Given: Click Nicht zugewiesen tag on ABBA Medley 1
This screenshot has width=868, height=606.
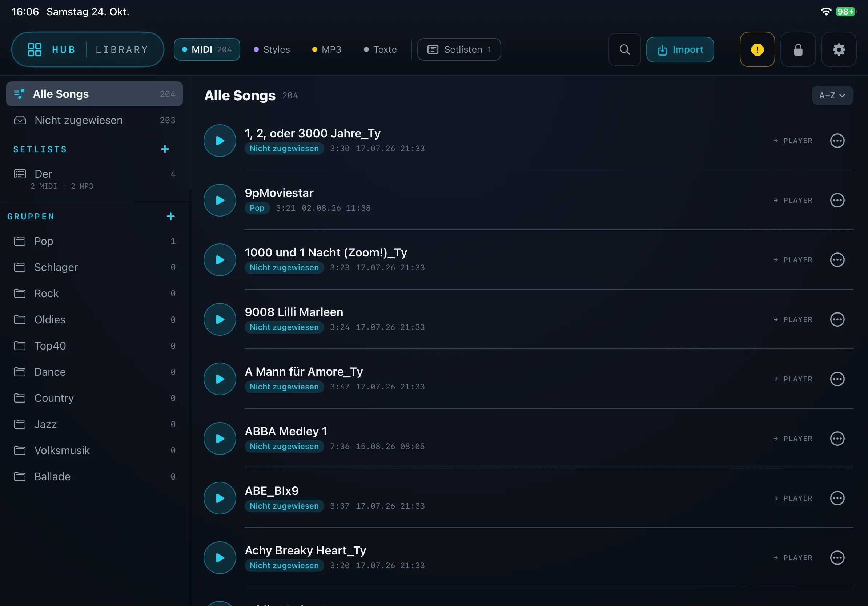Looking at the screenshot, I should [284, 446].
